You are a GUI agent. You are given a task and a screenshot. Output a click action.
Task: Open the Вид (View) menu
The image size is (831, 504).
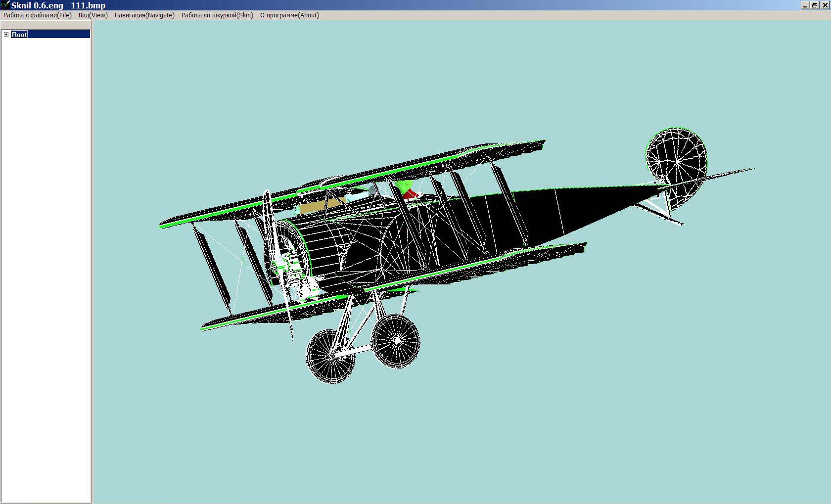tap(93, 15)
